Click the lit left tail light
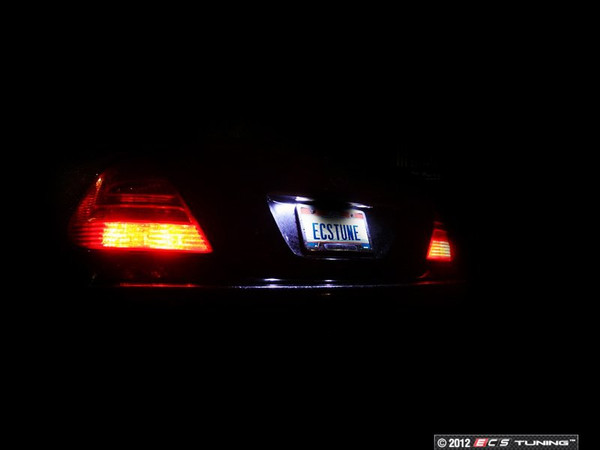The image size is (600, 450). click(141, 213)
